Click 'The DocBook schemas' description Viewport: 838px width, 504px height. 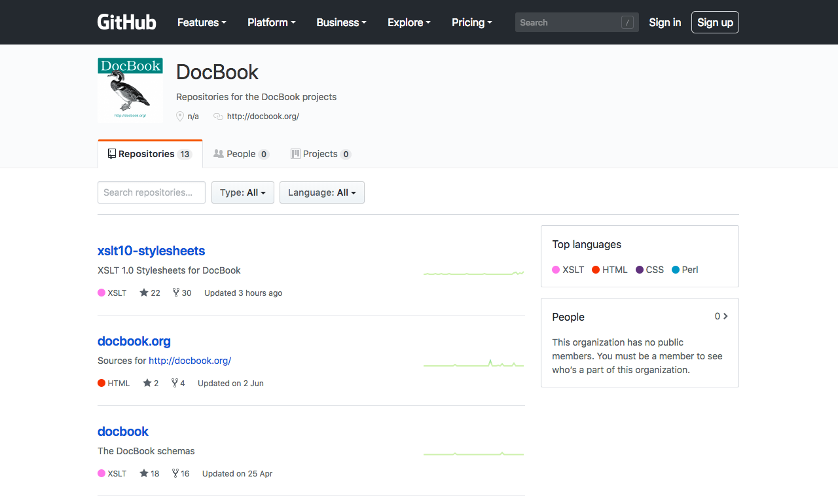pos(146,451)
